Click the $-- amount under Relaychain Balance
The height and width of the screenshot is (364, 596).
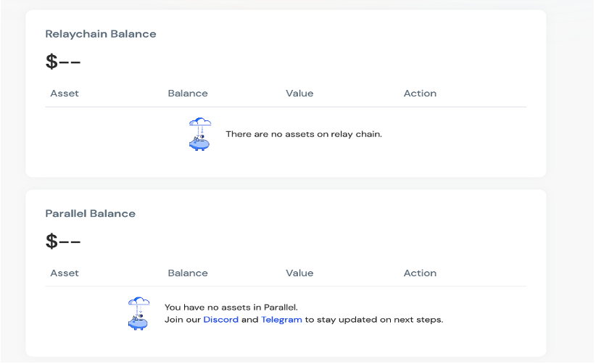[63, 62]
